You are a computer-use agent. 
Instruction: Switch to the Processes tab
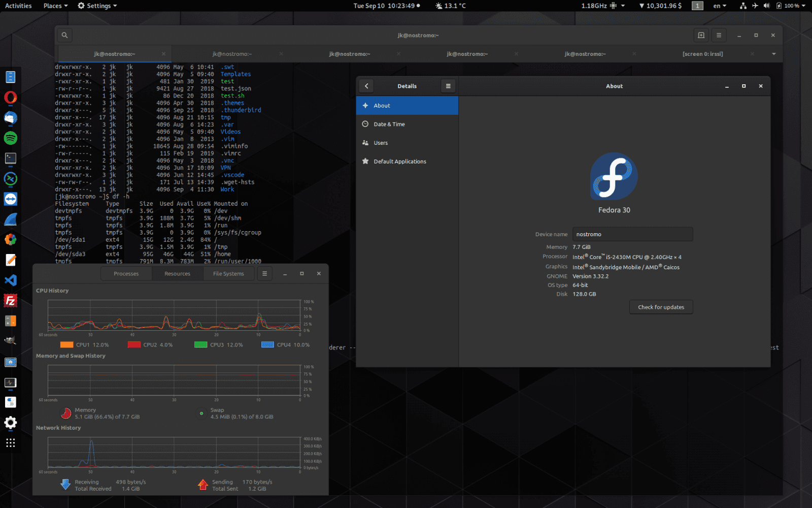126,273
